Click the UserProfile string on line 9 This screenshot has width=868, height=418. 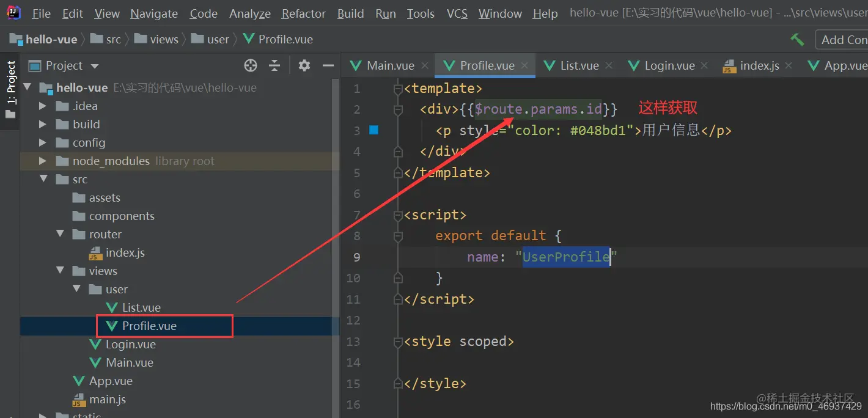coord(566,257)
